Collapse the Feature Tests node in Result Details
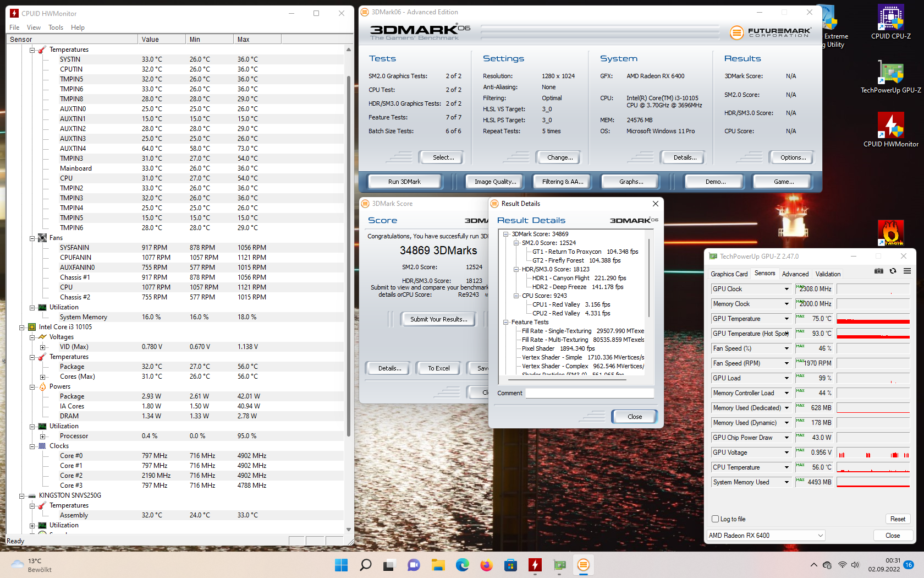This screenshot has width=924, height=578. coord(506,322)
